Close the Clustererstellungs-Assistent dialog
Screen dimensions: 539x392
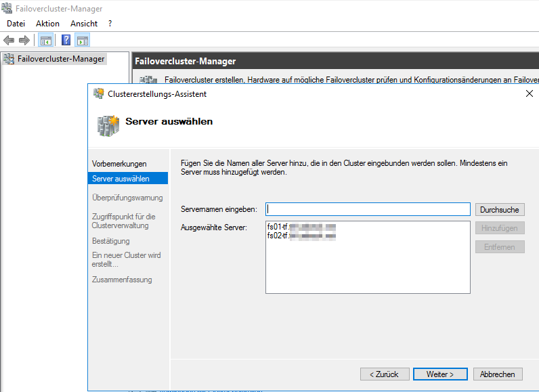(x=530, y=93)
